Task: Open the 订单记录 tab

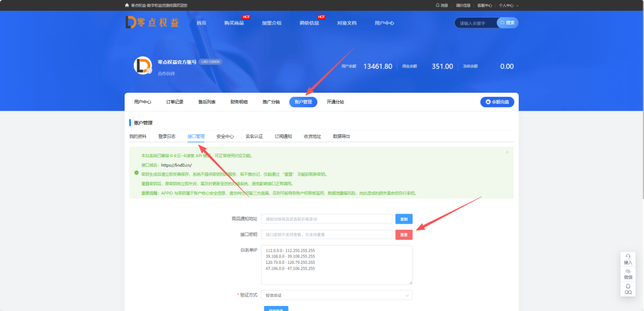Action: (175, 102)
